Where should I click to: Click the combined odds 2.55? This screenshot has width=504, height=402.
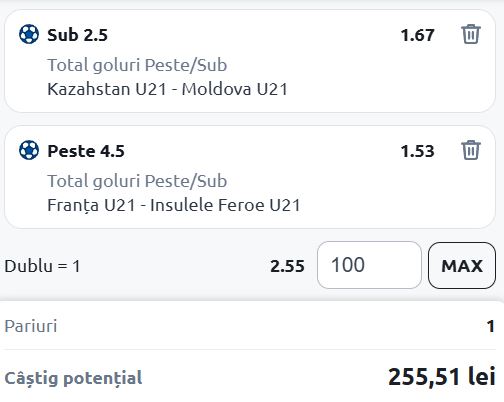tap(287, 266)
